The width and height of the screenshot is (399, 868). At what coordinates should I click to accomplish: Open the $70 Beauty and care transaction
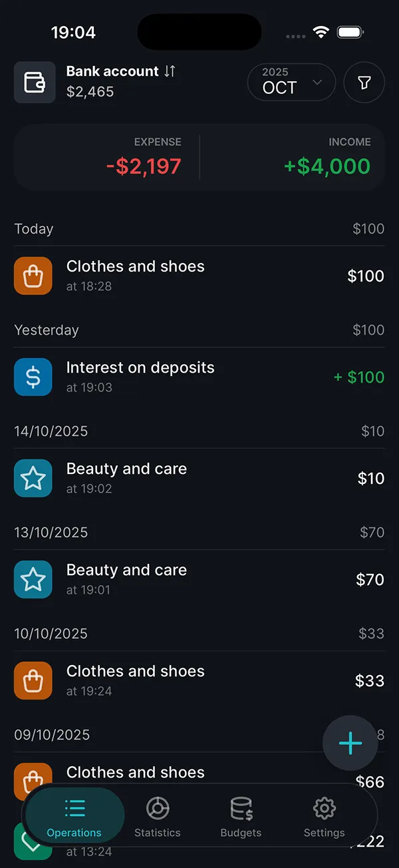tap(199, 579)
